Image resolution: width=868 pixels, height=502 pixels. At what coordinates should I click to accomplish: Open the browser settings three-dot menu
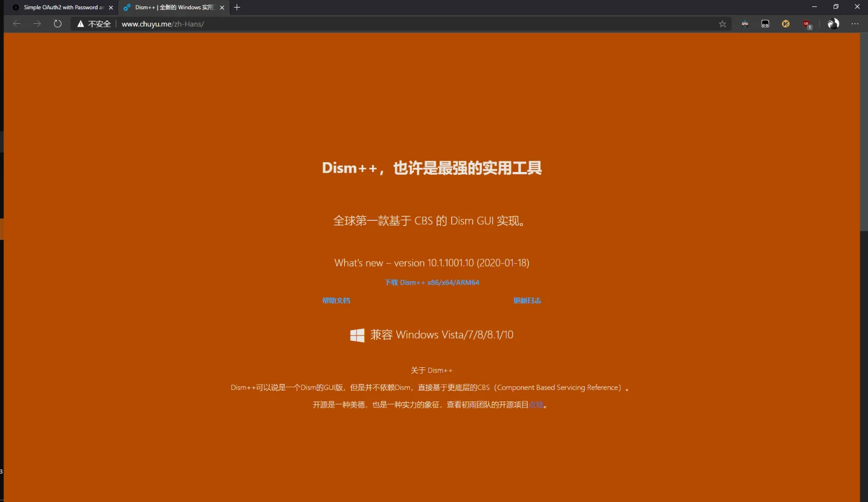855,24
